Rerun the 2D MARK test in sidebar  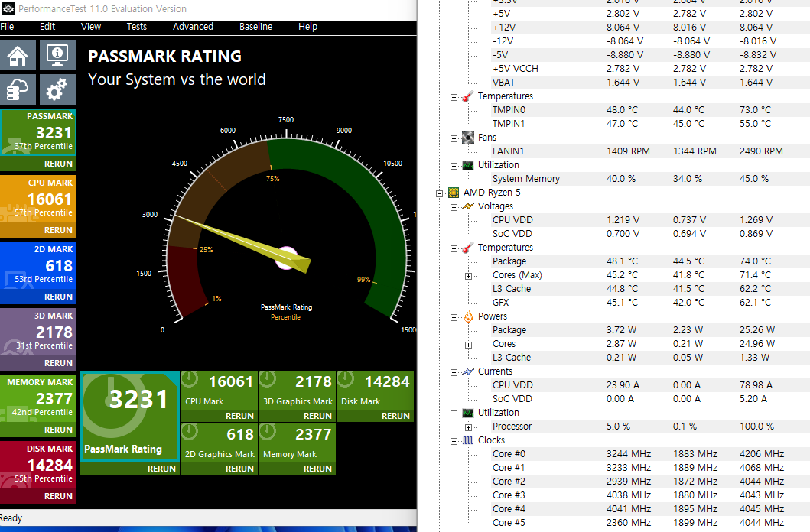click(58, 297)
